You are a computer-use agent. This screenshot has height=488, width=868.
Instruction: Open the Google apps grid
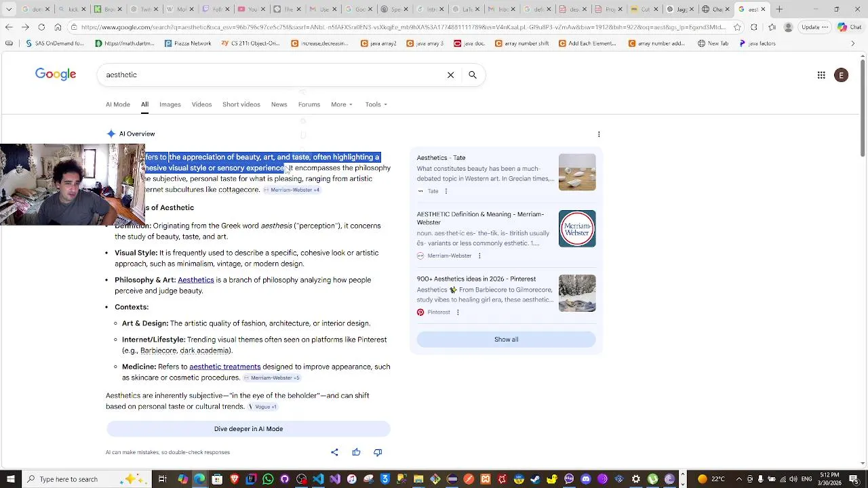(821, 75)
